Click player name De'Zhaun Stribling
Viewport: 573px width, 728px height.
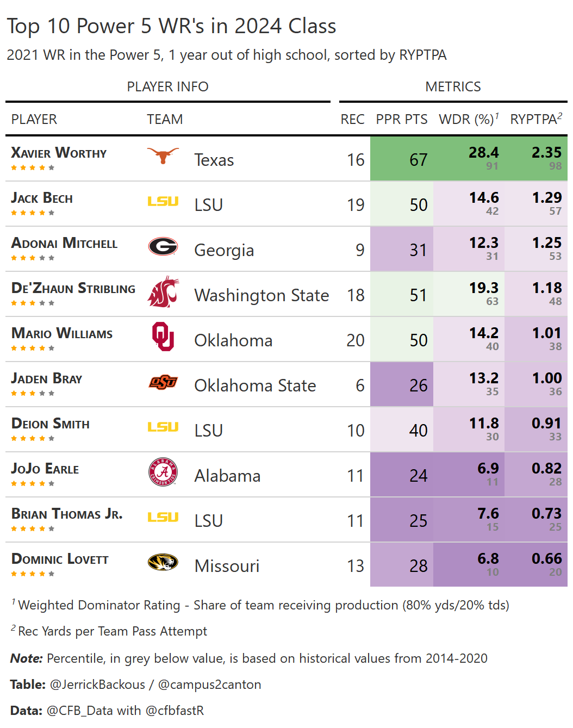click(x=73, y=288)
